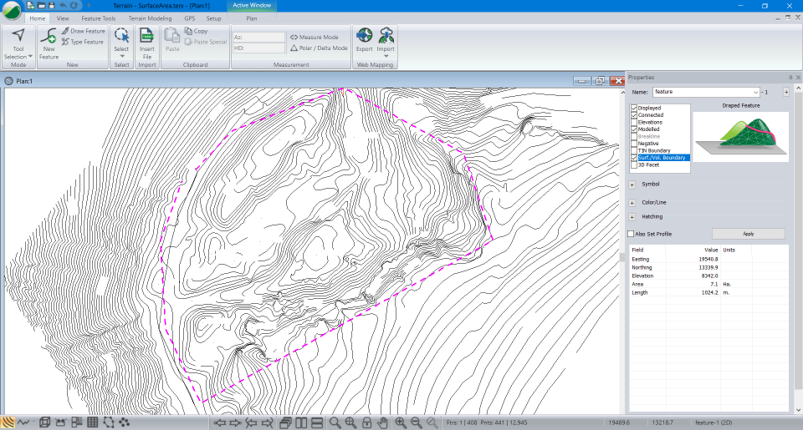
Task: Open the feature Name dropdown
Action: [756, 92]
